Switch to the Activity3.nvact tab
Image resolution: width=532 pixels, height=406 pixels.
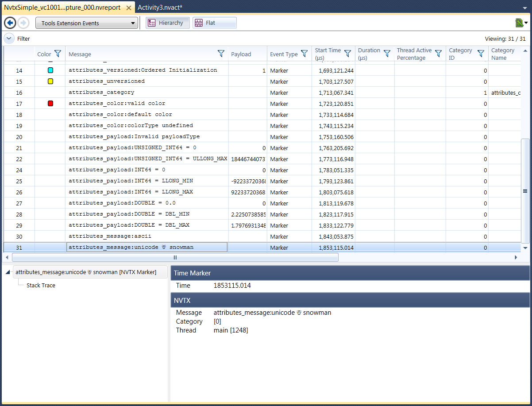[x=160, y=8]
